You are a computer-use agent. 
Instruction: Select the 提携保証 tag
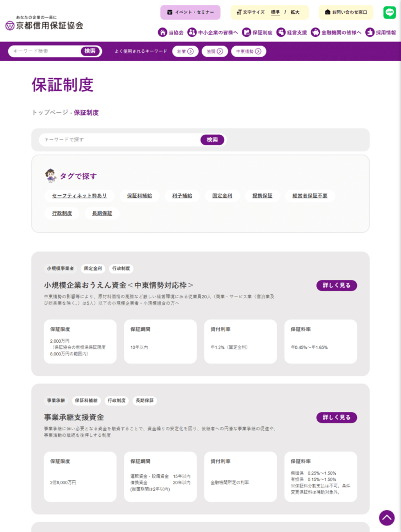262,196
